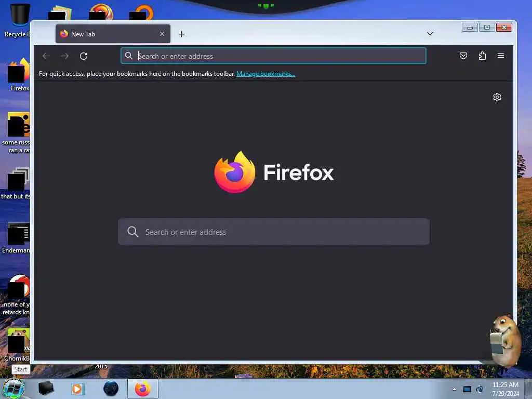Select the Recycle Bin desktop icon
Image resolution: width=532 pixels, height=399 pixels.
click(x=18, y=20)
